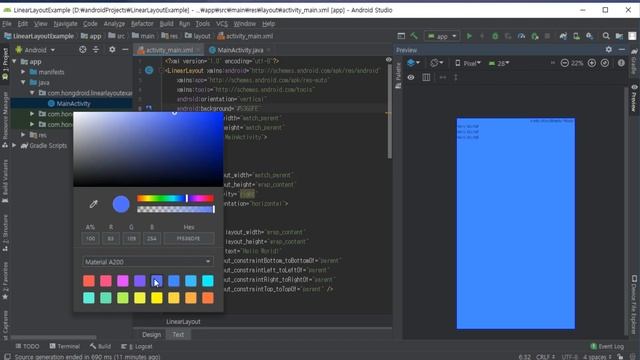Open the Refactor menu
The image size is (640, 360).
pos(142,24)
